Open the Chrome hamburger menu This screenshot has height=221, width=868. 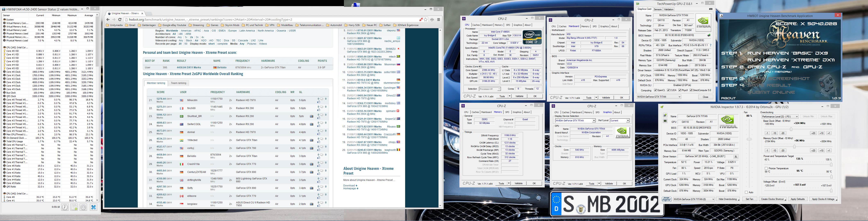pos(438,19)
